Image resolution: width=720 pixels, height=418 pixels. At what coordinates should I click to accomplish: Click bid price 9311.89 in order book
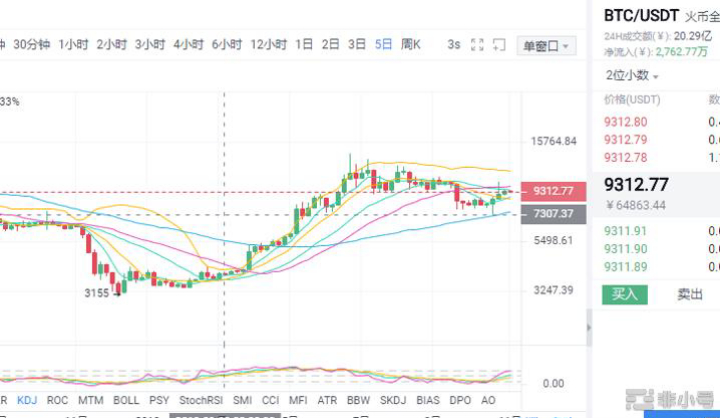pyautogui.click(x=625, y=267)
